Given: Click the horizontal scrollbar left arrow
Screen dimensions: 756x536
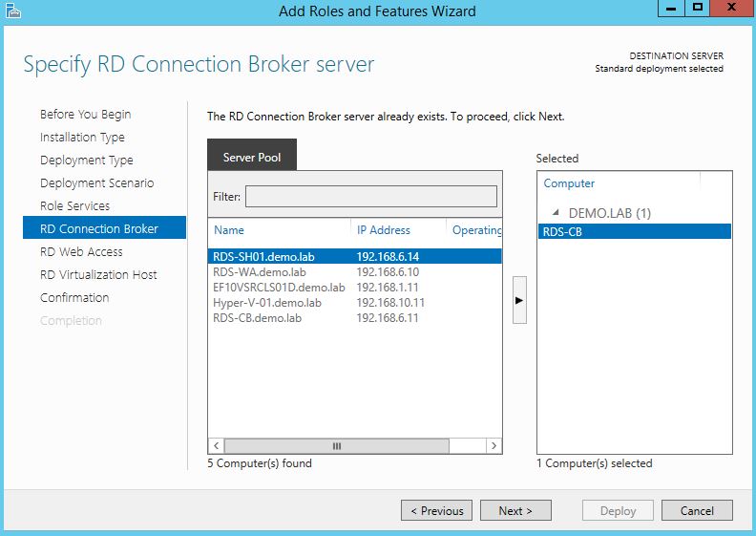Looking at the screenshot, I should coord(217,446).
